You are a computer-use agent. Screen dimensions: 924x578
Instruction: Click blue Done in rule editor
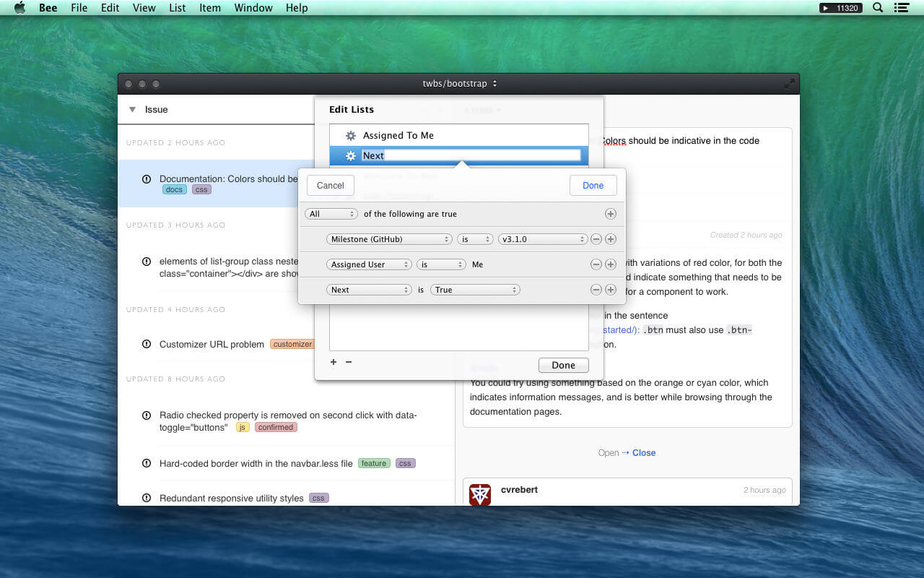click(593, 185)
